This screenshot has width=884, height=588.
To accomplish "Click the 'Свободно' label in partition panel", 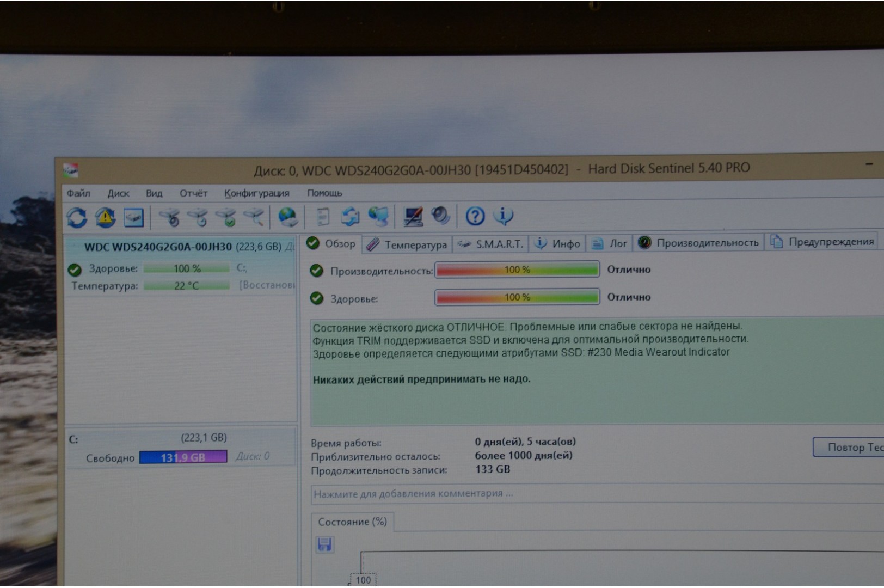I will 110,458.
